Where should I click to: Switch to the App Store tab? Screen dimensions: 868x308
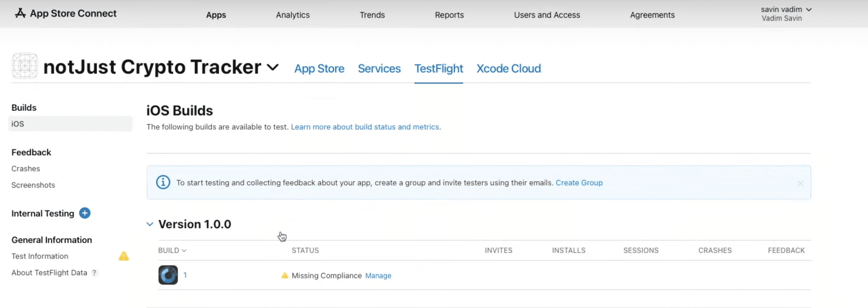pos(319,69)
